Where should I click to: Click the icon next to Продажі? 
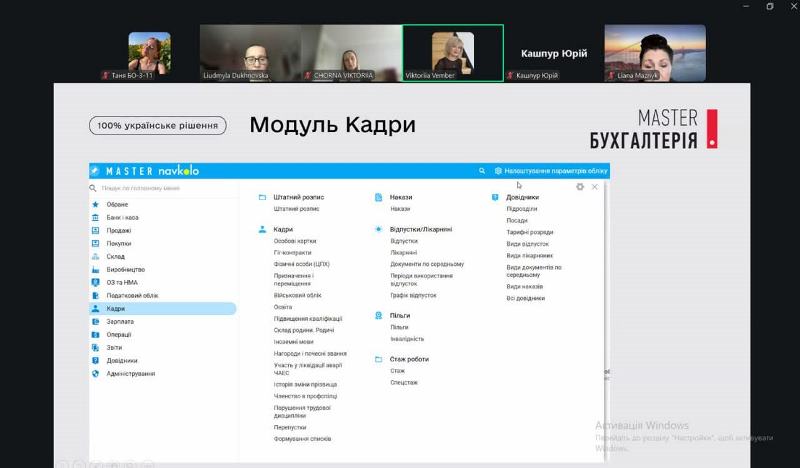[95, 230]
